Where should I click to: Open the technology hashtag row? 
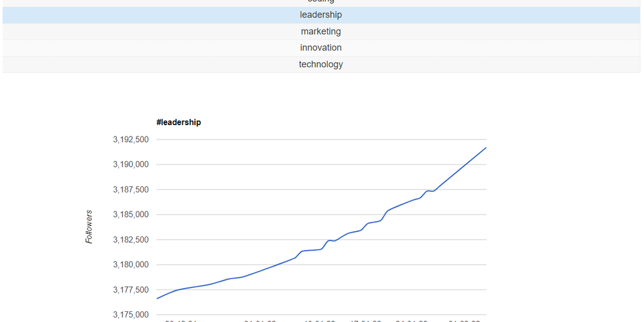[x=321, y=64]
